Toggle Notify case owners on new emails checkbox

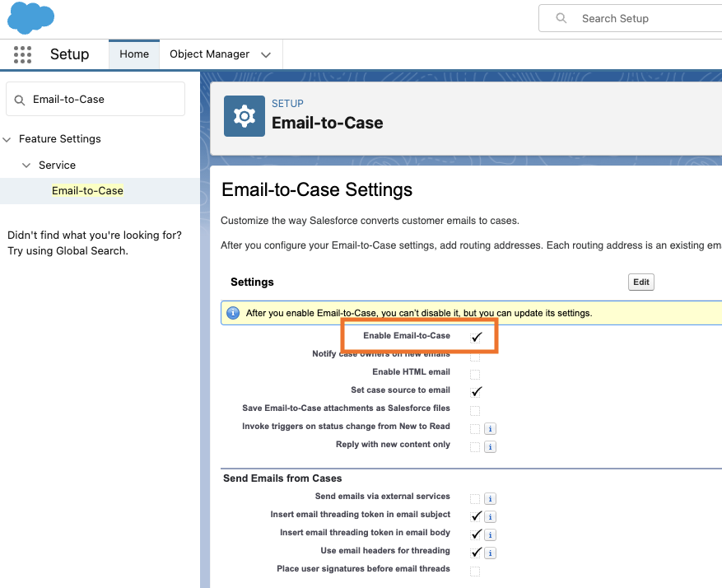point(475,357)
